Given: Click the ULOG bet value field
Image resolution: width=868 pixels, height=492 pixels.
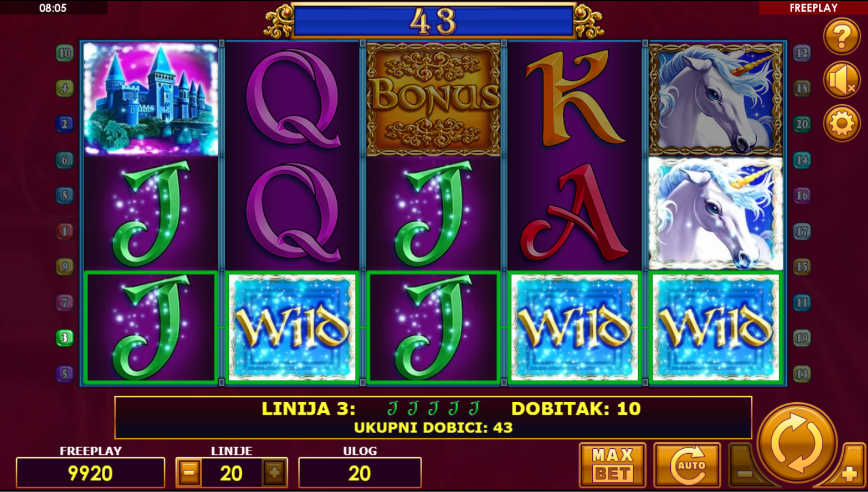Looking at the screenshot, I should (x=360, y=473).
